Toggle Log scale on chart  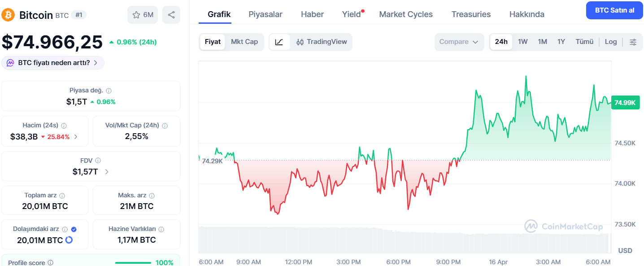[611, 42]
